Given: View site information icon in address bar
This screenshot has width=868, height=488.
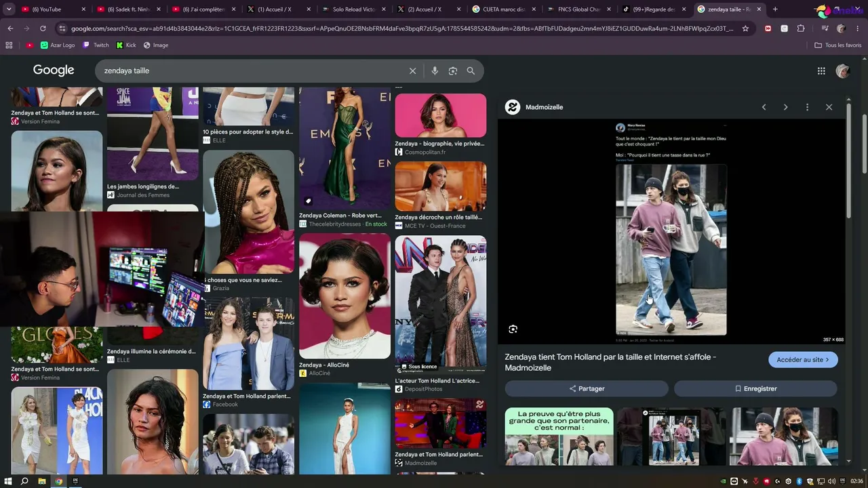Looking at the screenshot, I should [62, 28].
